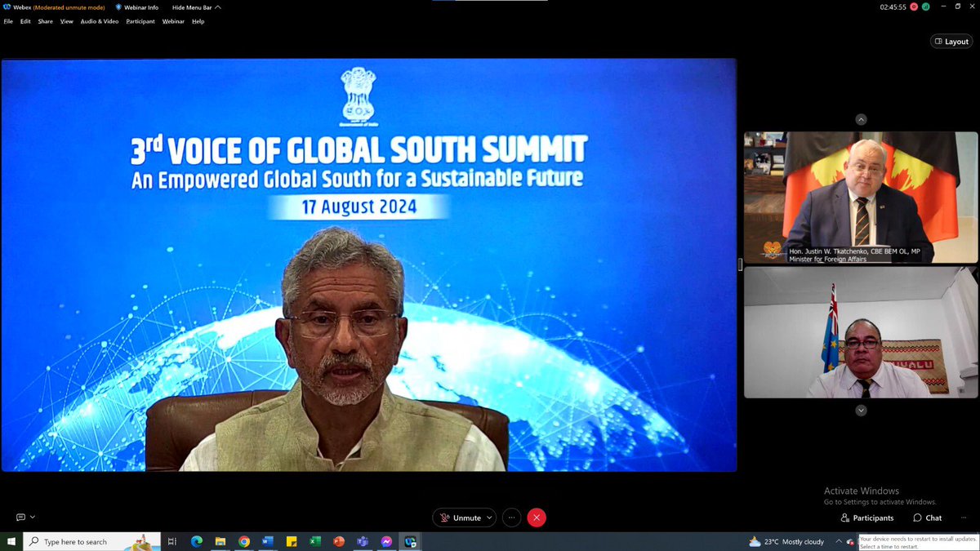Open the View menu
The image size is (980, 551).
66,21
